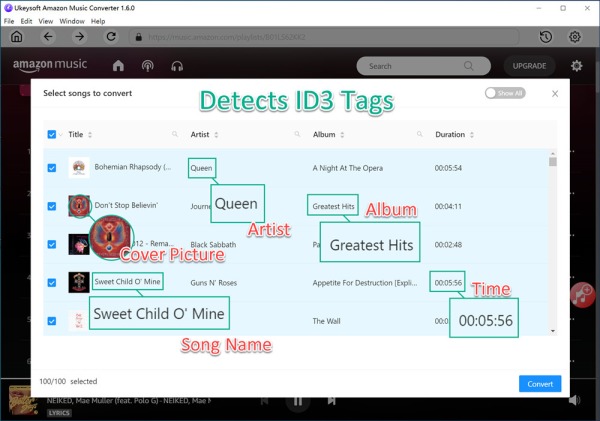
Task: Skip to the previous track in the player bar
Action: 264,400
